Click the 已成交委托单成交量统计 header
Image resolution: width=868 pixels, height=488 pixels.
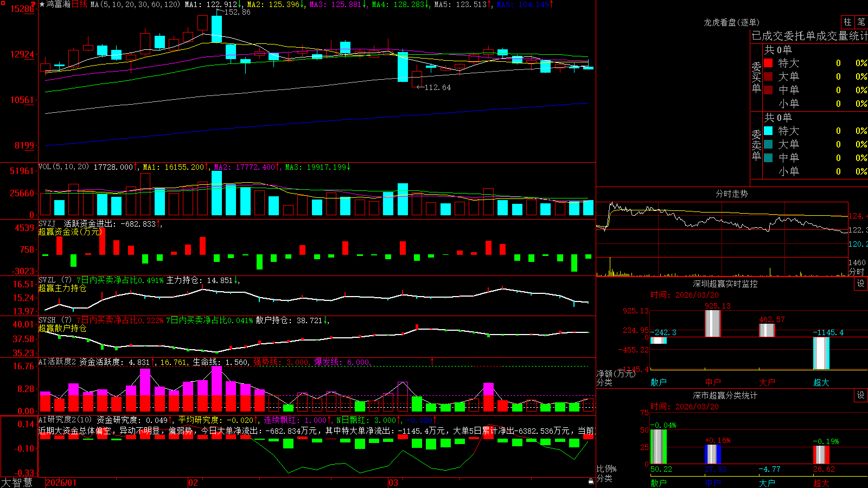[x=809, y=36]
